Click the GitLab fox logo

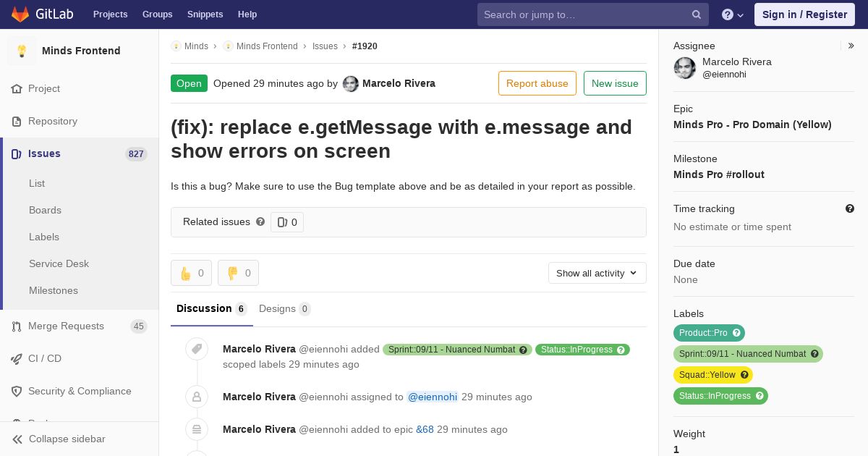20,14
